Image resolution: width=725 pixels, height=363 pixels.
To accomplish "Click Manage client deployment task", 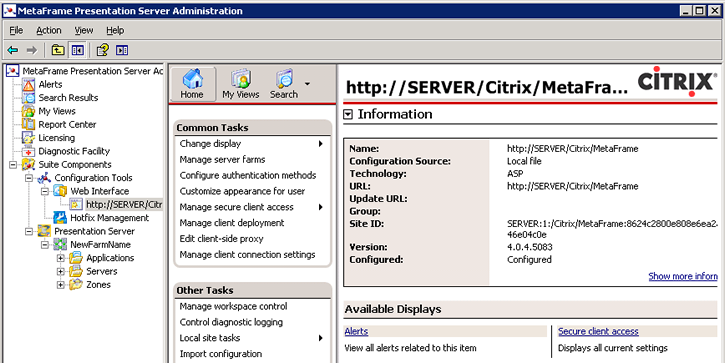I will (232, 223).
